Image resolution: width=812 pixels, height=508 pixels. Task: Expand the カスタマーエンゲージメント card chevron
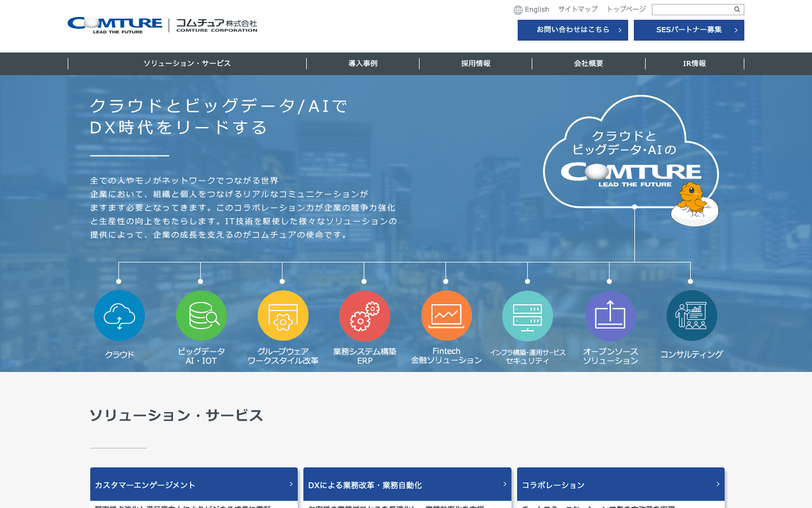pos(291,484)
